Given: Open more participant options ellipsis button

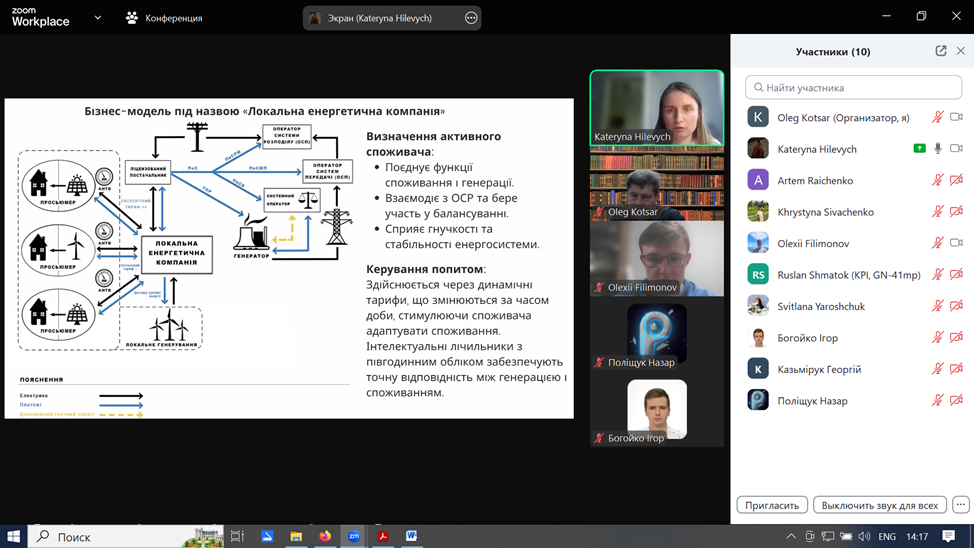Looking at the screenshot, I should (x=960, y=505).
